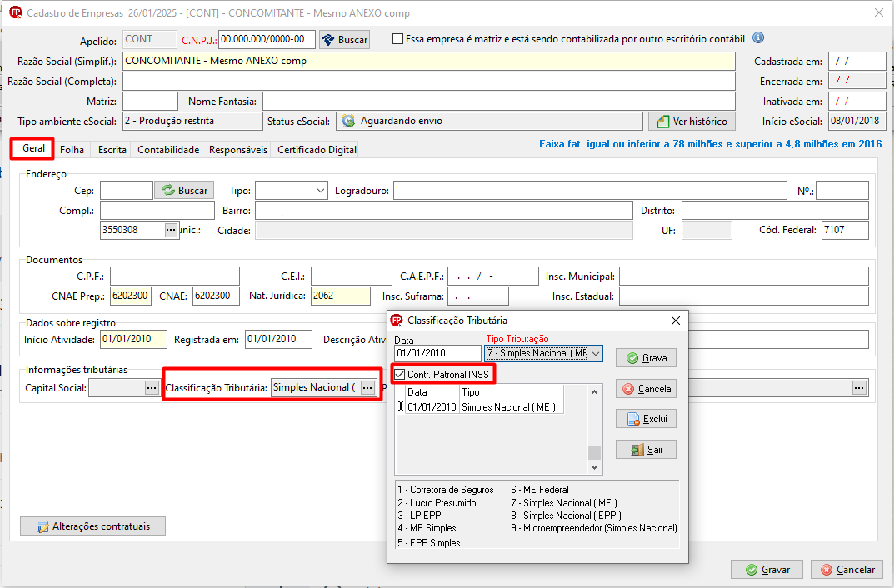Screen dimensions: 894x588
Task: Click the C.P.F. input field
Action: pyautogui.click(x=175, y=277)
